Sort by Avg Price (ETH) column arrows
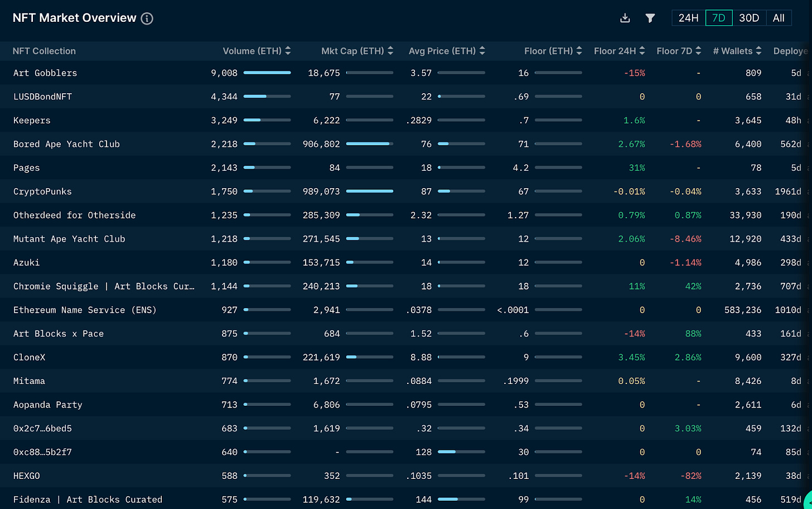This screenshot has height=509, width=812. [482, 51]
